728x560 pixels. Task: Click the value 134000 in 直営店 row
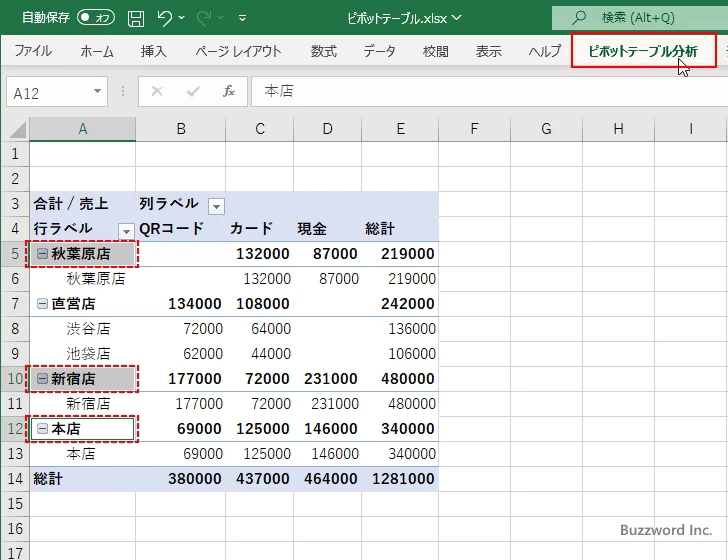pyautogui.click(x=195, y=304)
